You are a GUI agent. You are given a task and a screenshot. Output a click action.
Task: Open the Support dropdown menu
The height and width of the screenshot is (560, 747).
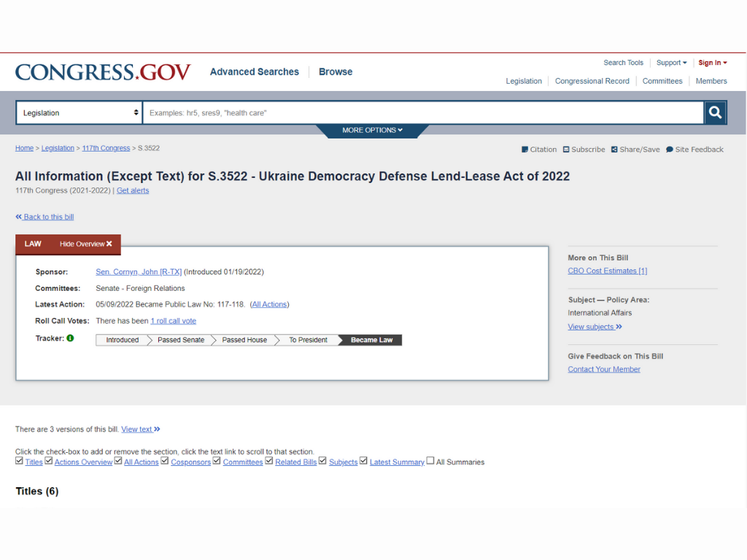click(671, 63)
